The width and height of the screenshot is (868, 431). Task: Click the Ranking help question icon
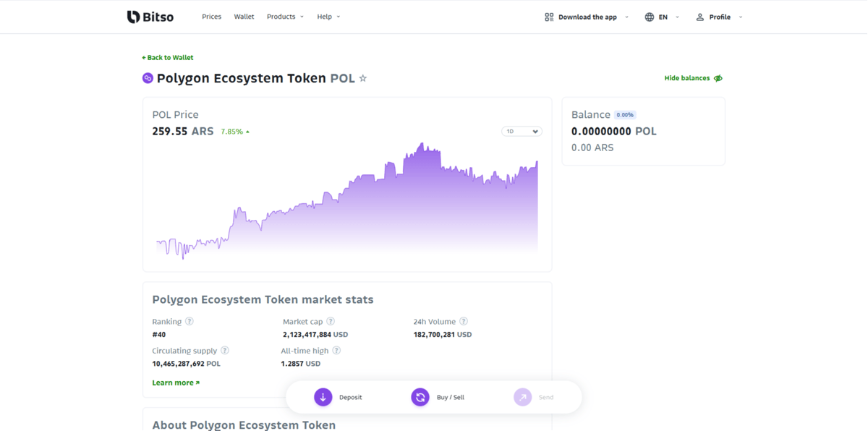190,321
